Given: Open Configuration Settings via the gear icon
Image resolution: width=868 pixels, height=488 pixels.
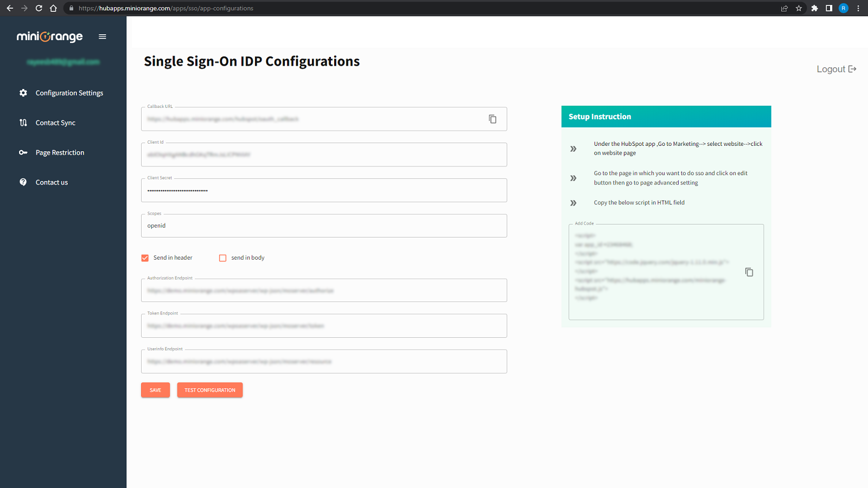Looking at the screenshot, I should click(23, 93).
